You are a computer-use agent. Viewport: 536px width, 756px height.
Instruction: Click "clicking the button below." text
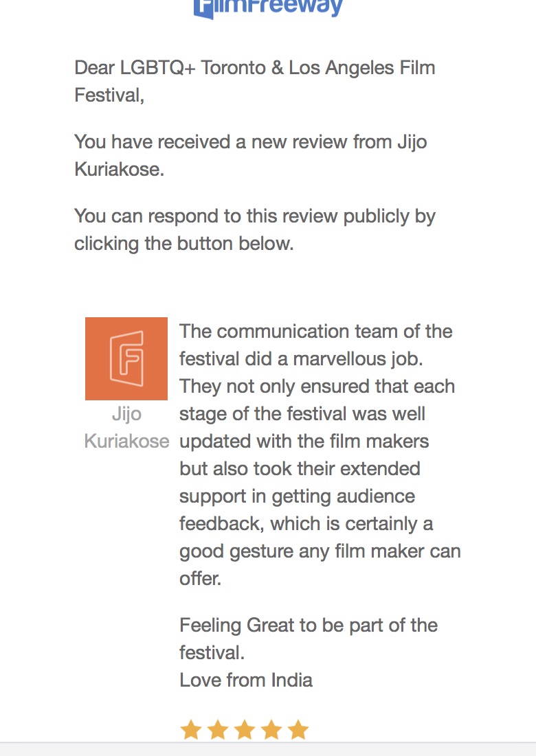pyautogui.click(x=183, y=244)
